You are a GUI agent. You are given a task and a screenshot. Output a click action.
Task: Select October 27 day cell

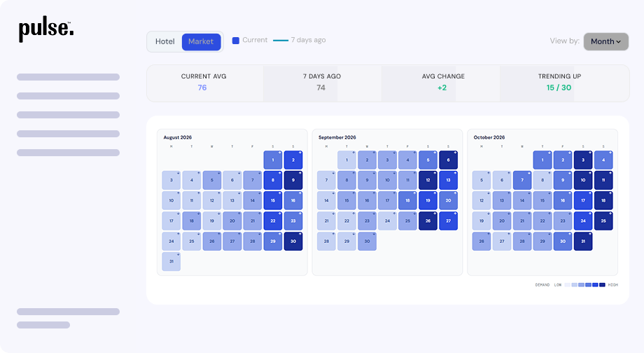coord(502,241)
